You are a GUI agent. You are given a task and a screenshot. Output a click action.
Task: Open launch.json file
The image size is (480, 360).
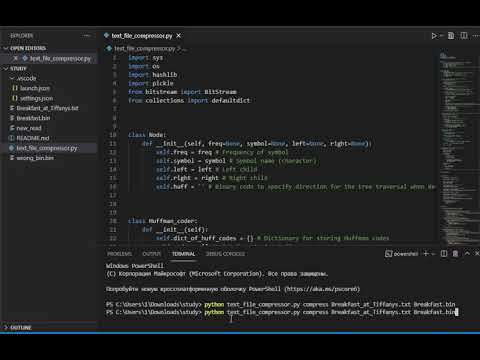[x=35, y=88]
